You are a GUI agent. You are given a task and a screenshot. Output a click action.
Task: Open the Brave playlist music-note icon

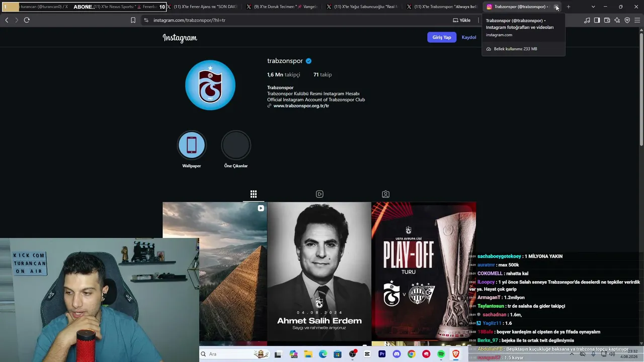[587, 20]
